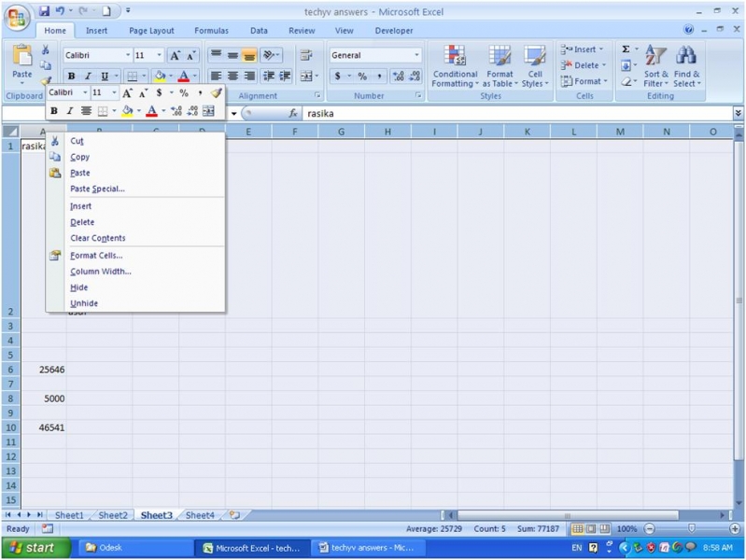Click the Windows start button

pos(34,548)
